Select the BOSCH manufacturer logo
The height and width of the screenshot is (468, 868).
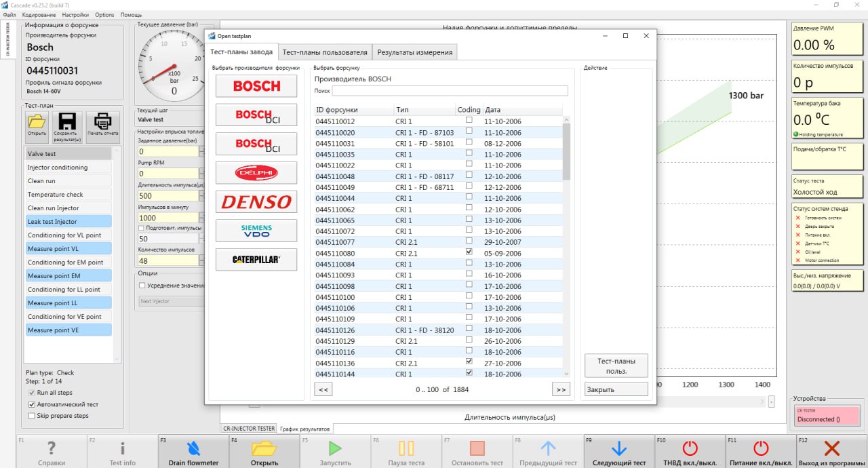point(256,86)
